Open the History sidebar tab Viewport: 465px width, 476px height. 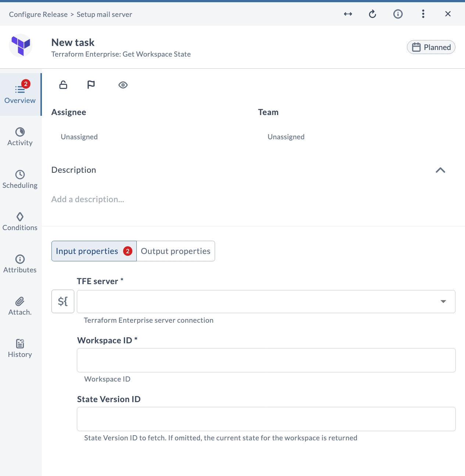coord(20,348)
